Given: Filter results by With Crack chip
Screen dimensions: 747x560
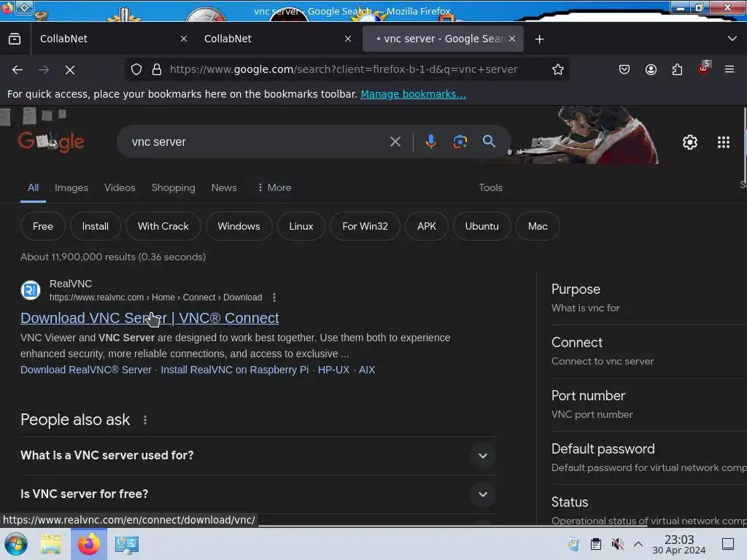Looking at the screenshot, I should coord(163,226).
